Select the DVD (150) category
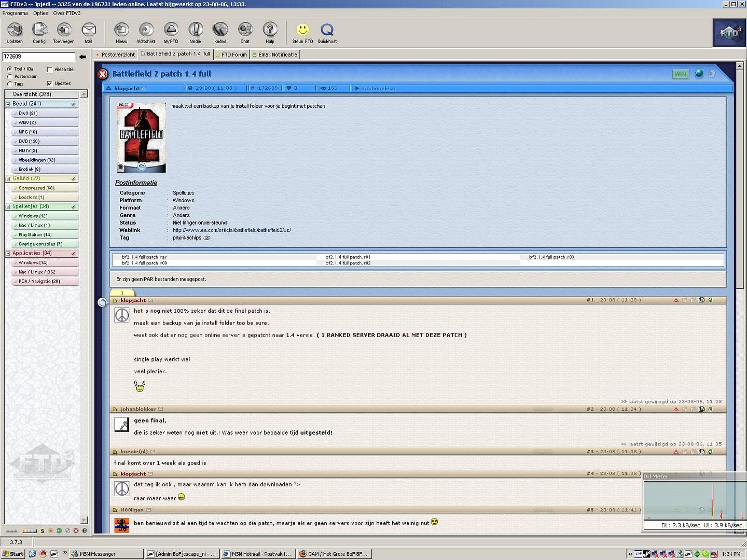The height and width of the screenshot is (560, 747). click(45, 142)
